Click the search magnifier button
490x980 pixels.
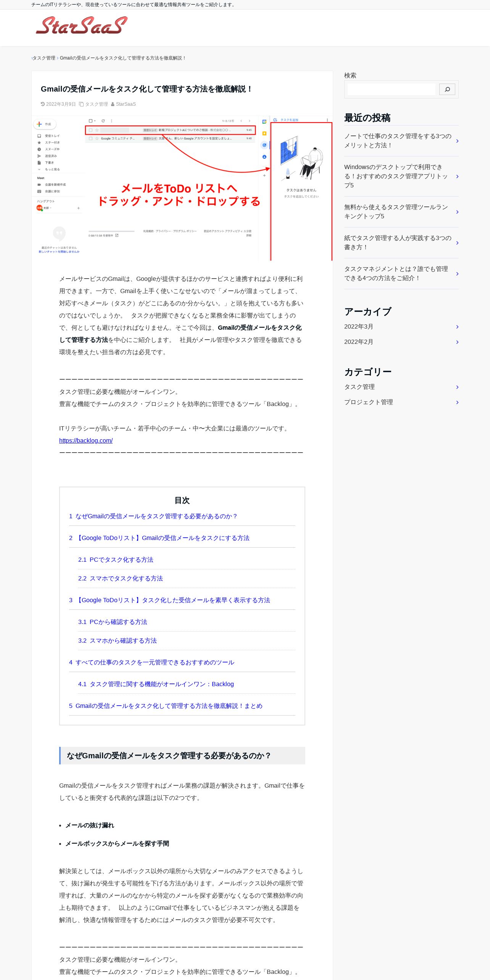[x=447, y=89]
